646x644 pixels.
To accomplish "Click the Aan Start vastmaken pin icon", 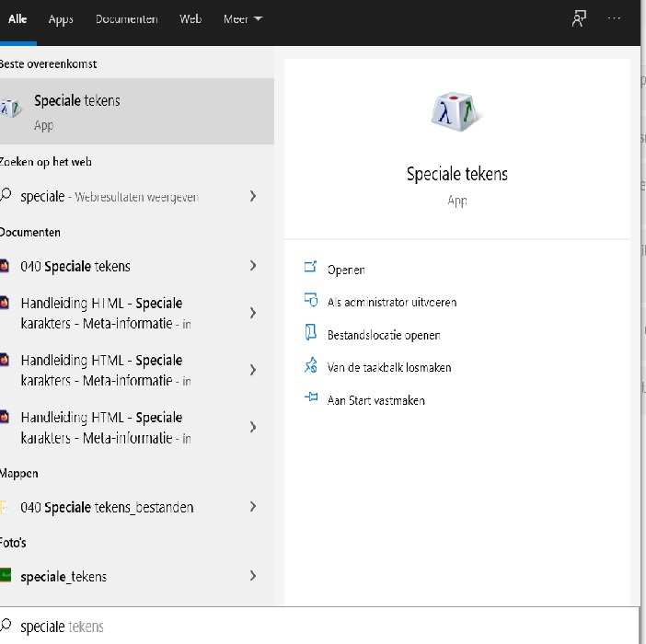I will [x=310, y=399].
